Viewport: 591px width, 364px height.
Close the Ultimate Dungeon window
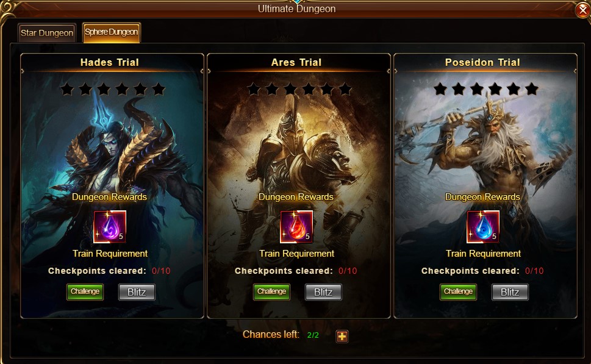click(582, 10)
